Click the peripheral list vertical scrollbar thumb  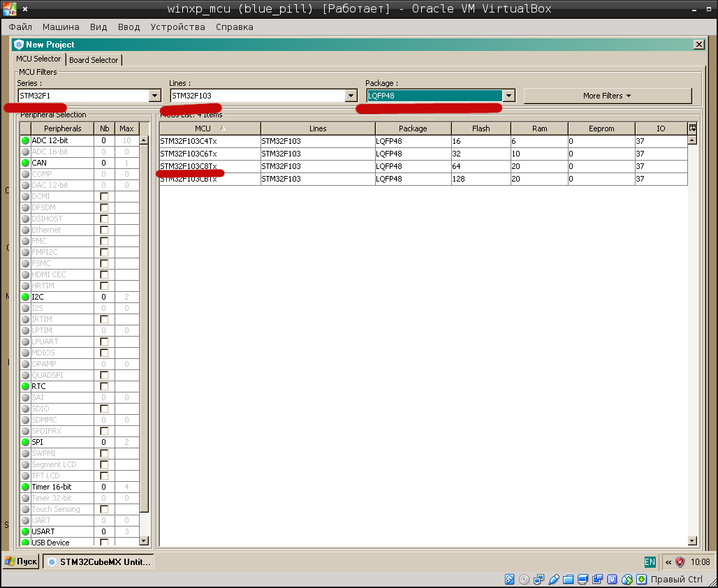tap(144, 328)
